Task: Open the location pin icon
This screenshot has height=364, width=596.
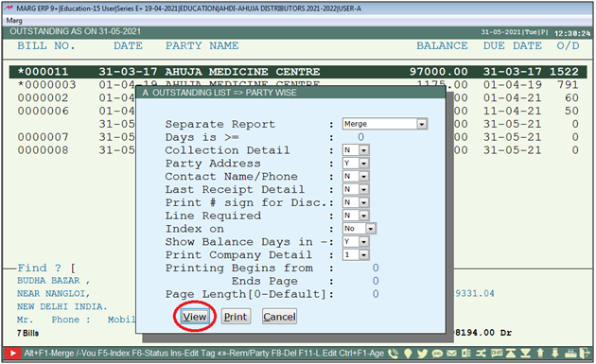Action: coord(408,354)
